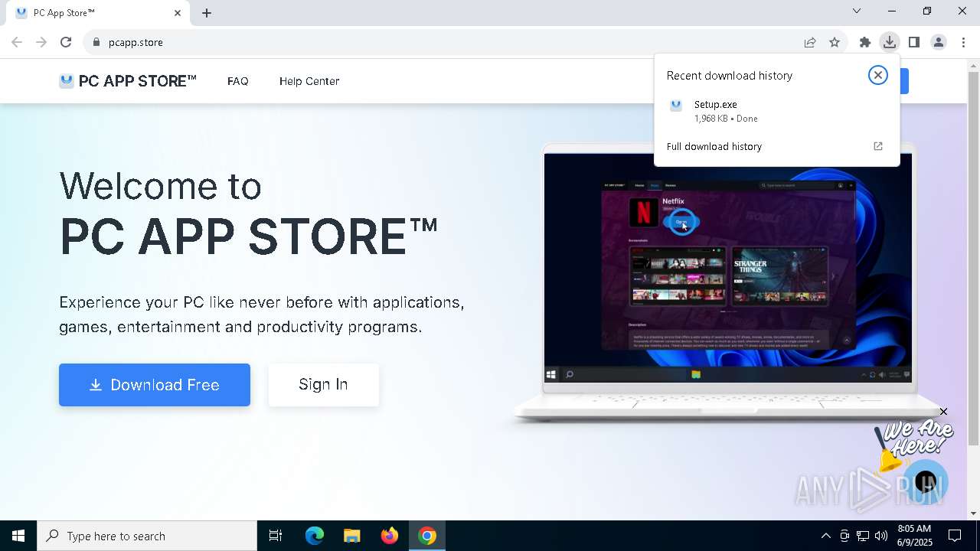Open the Chrome side panel
Image resolution: width=980 pixels, height=551 pixels.
[x=914, y=42]
